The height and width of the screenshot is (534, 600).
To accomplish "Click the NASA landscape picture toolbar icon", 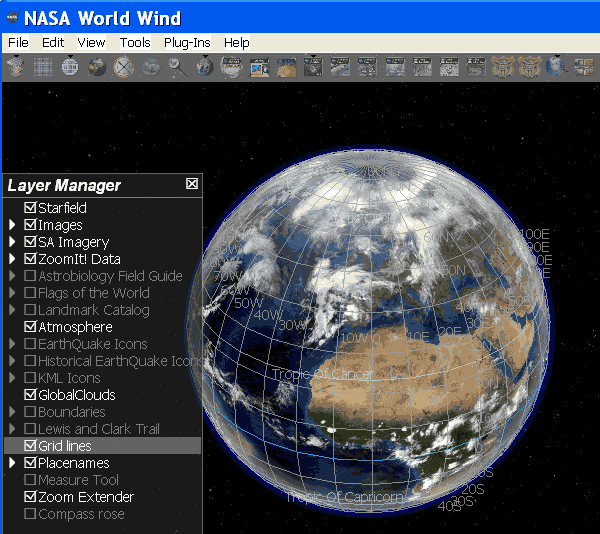I will (259, 67).
